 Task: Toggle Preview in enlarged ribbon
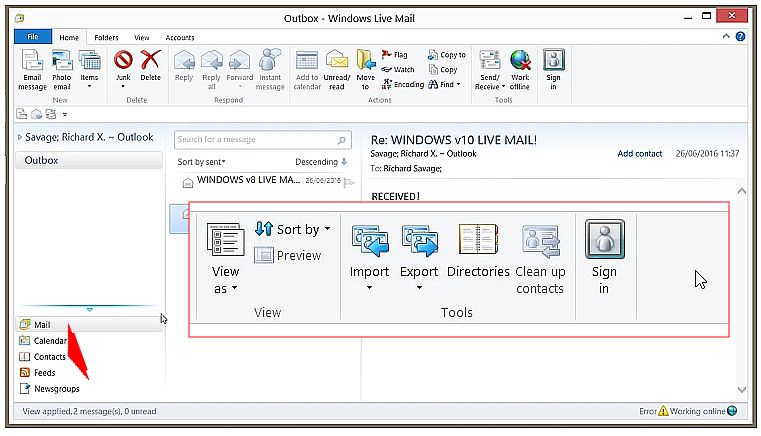point(288,255)
